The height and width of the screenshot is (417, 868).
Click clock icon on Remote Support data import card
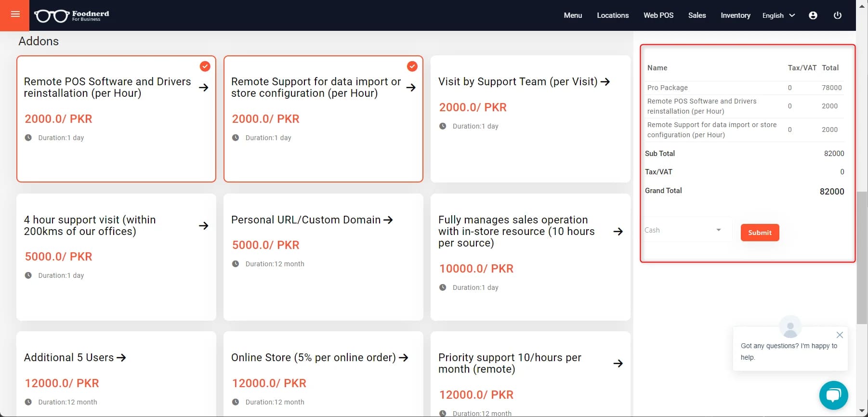coord(236,138)
